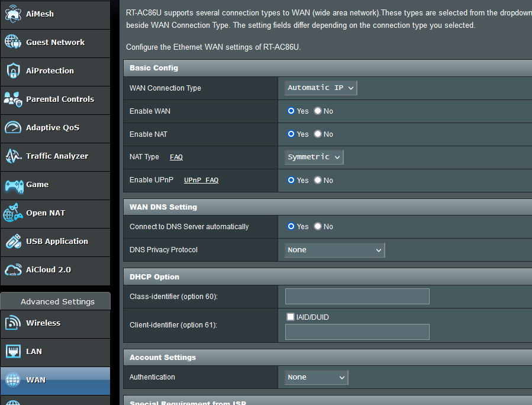Choose No for automatic DNS server
The height and width of the screenshot is (405, 532).
(x=318, y=226)
